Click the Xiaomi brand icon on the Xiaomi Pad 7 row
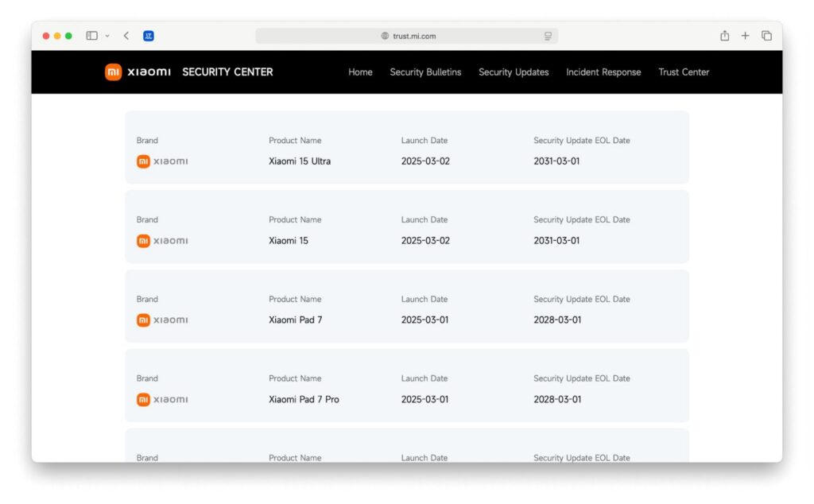The image size is (814, 504). click(x=144, y=320)
